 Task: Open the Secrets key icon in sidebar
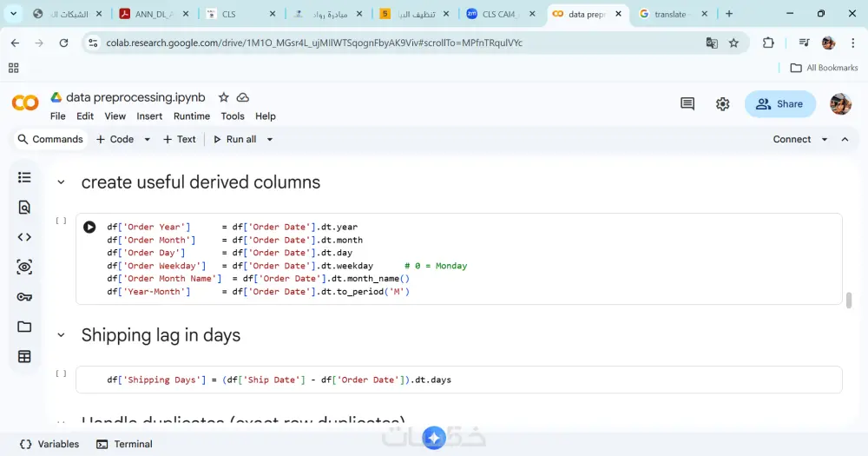[x=24, y=297]
